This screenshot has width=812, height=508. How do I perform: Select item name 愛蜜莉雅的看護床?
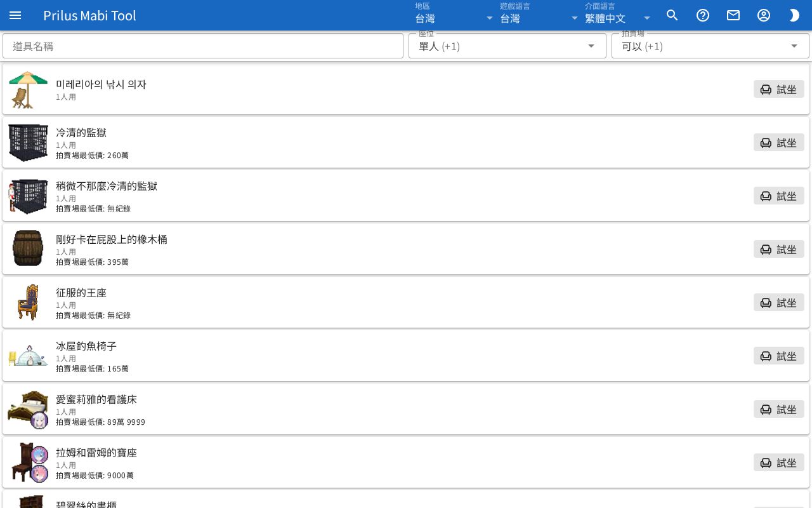point(96,399)
